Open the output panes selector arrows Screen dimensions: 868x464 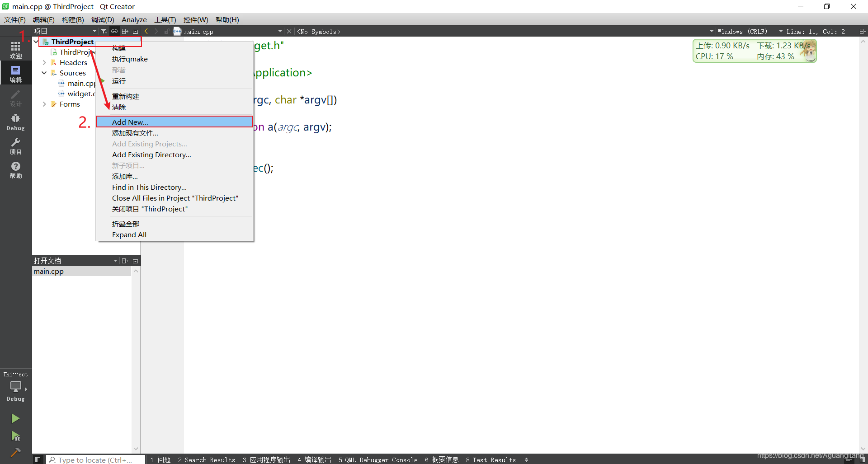coord(526,459)
